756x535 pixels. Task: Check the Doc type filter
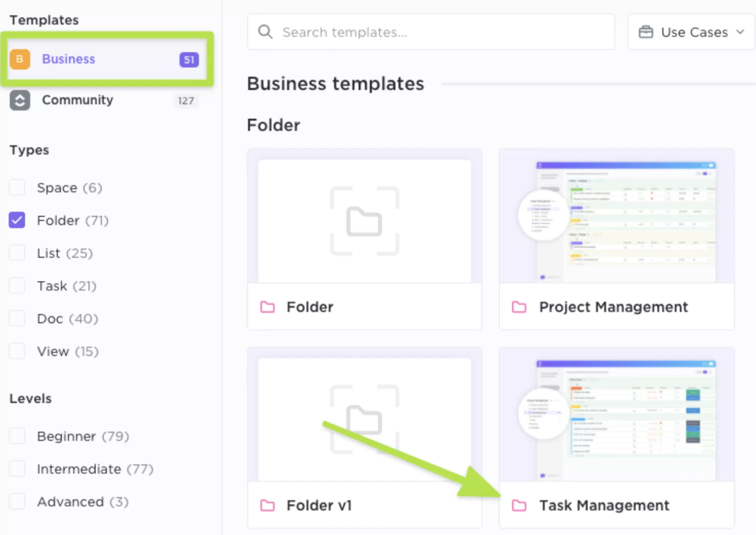[17, 318]
